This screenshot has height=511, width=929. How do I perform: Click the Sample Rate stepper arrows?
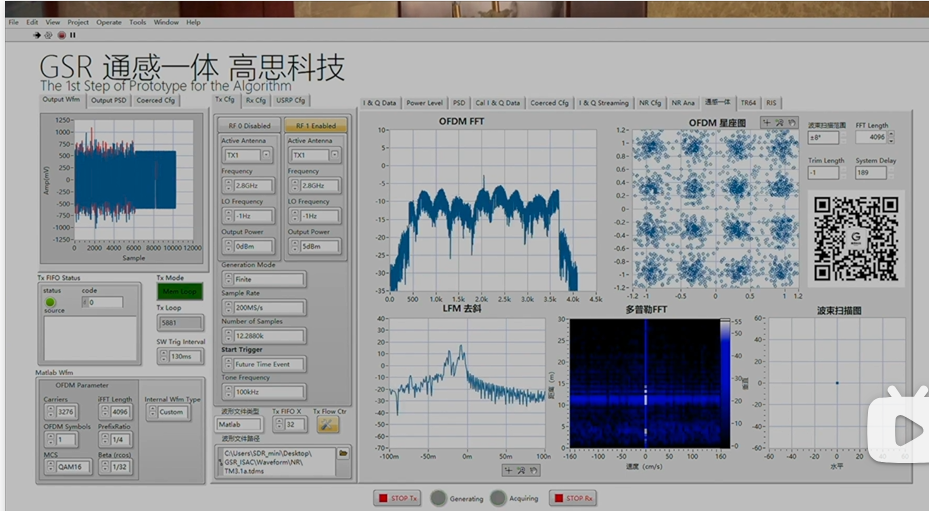[228, 308]
